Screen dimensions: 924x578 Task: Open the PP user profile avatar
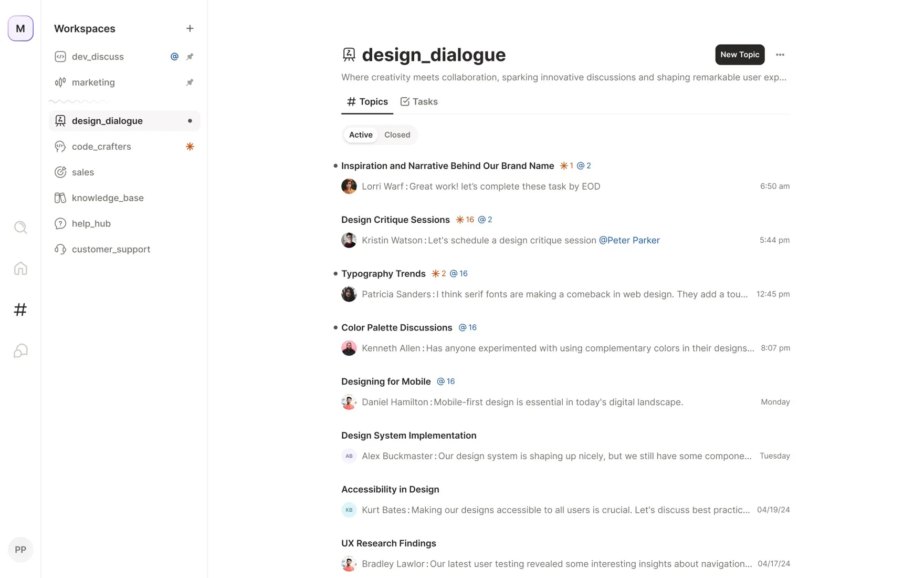[20, 550]
